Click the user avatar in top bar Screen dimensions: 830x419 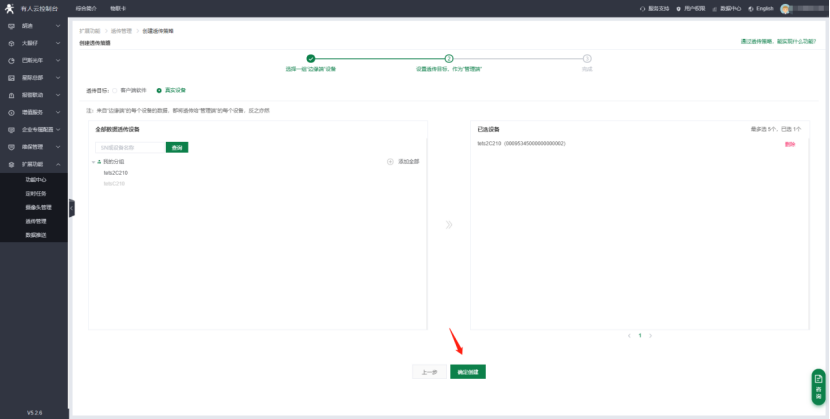click(787, 8)
